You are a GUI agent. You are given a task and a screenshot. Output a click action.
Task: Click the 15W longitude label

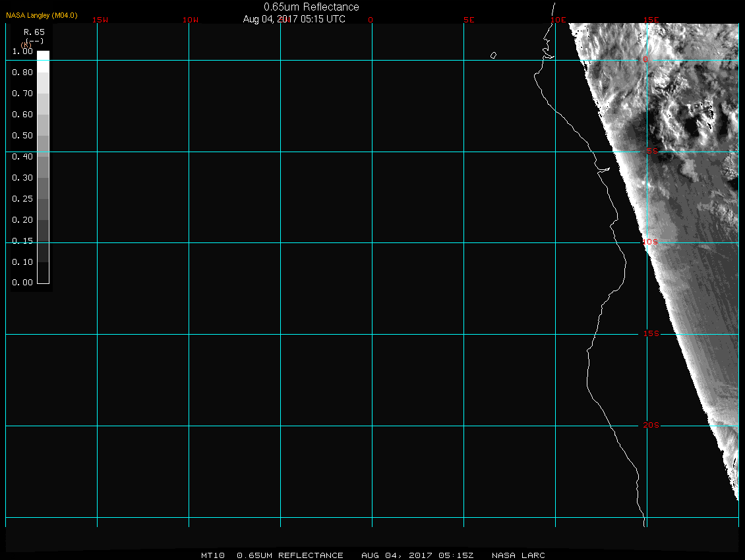point(100,20)
